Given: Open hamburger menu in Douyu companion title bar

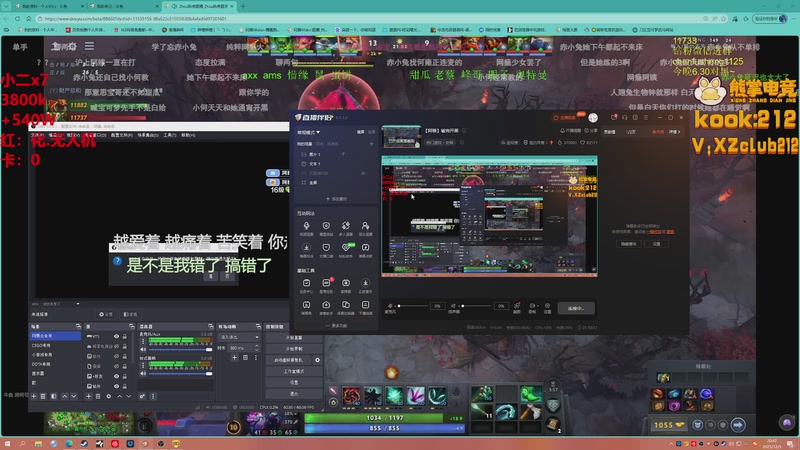Looking at the screenshot, I should 646,117.
